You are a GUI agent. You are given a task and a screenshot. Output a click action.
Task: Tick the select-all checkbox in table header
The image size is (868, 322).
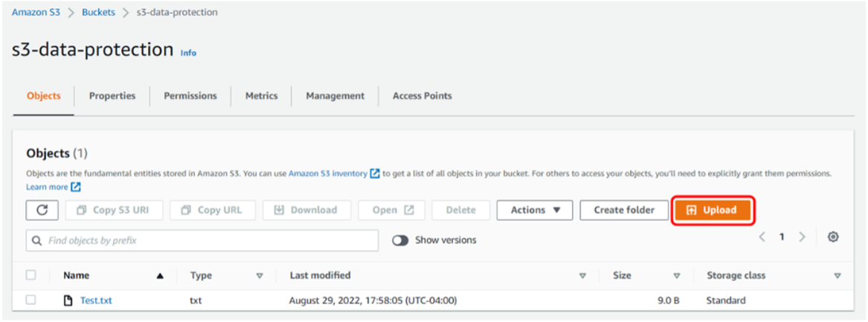pyautogui.click(x=30, y=275)
